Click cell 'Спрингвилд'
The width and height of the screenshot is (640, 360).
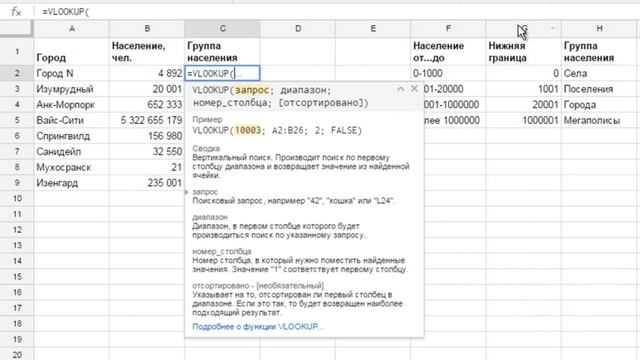pos(72,136)
